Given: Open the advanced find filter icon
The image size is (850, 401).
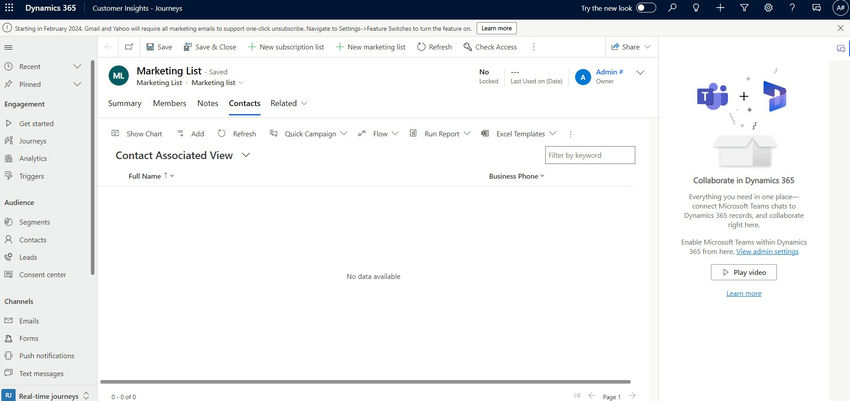Looking at the screenshot, I should click(744, 8).
